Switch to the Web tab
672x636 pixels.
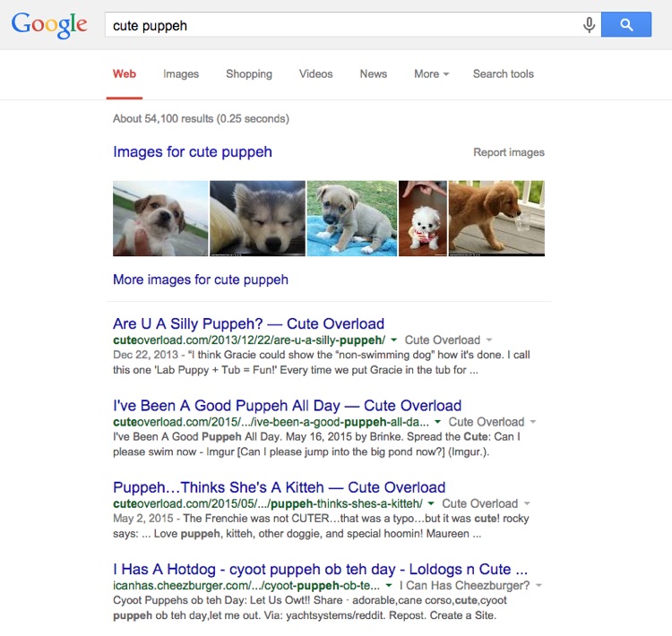(125, 73)
